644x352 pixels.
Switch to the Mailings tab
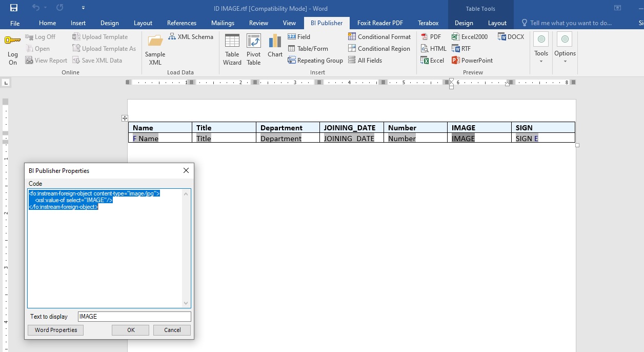pyautogui.click(x=223, y=23)
